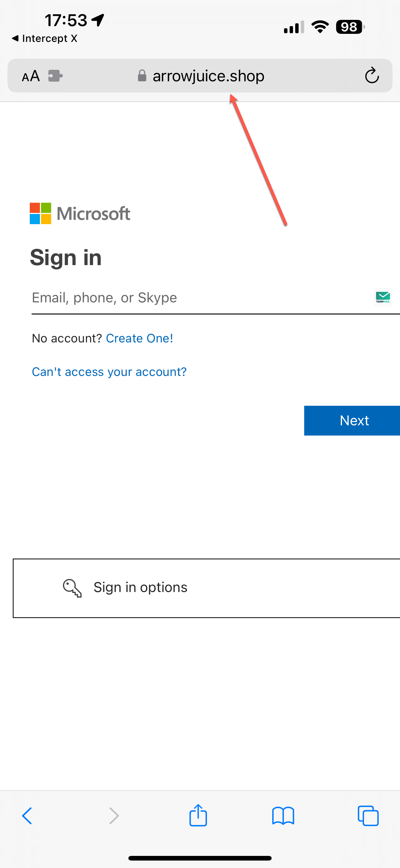Open the Safari extensions puzzle icon
400x868 pixels.
pyautogui.click(x=55, y=76)
